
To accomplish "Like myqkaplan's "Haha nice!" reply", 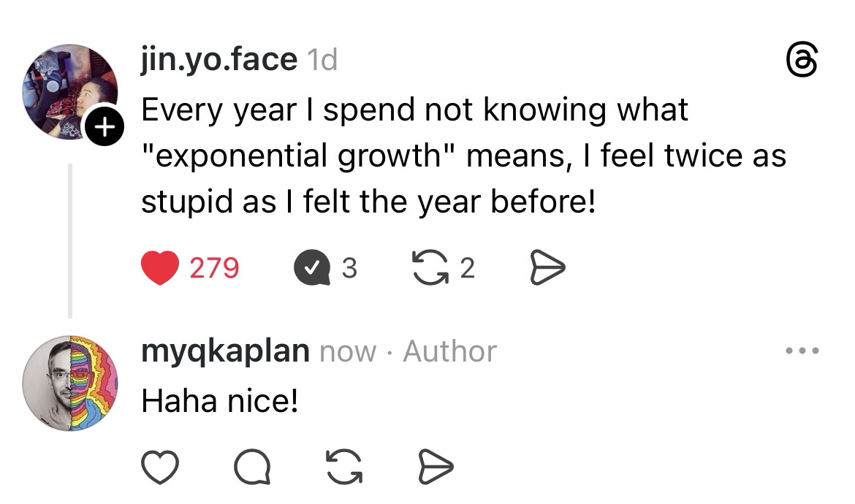I will [159, 467].
